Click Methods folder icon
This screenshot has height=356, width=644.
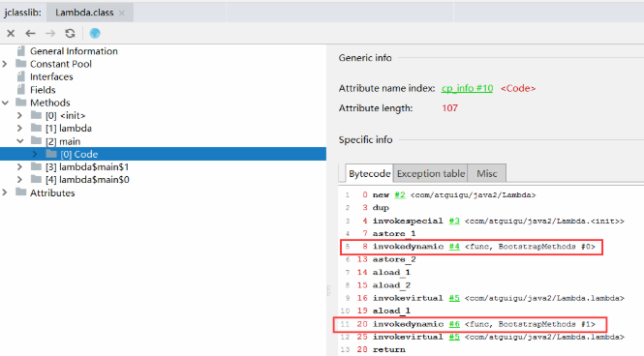21,103
